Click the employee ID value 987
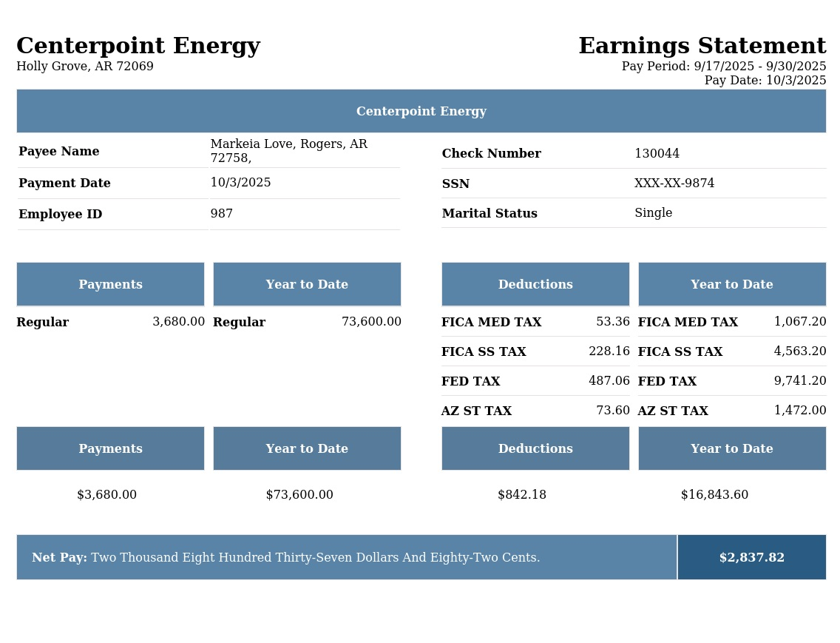Image resolution: width=840 pixels, height=643 pixels. pos(222,213)
